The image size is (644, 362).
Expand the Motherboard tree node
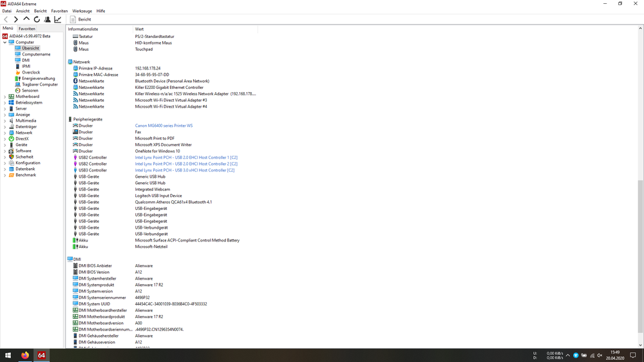[x=5, y=97]
